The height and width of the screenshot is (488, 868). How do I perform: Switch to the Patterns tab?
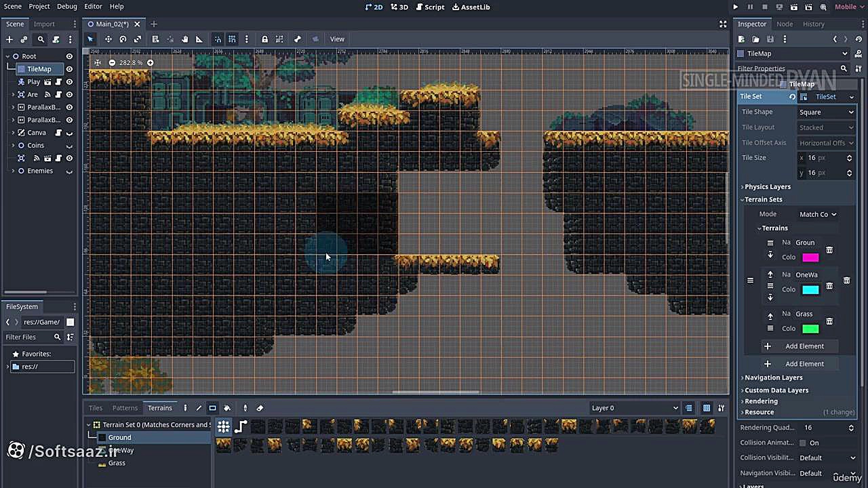pyautogui.click(x=125, y=408)
